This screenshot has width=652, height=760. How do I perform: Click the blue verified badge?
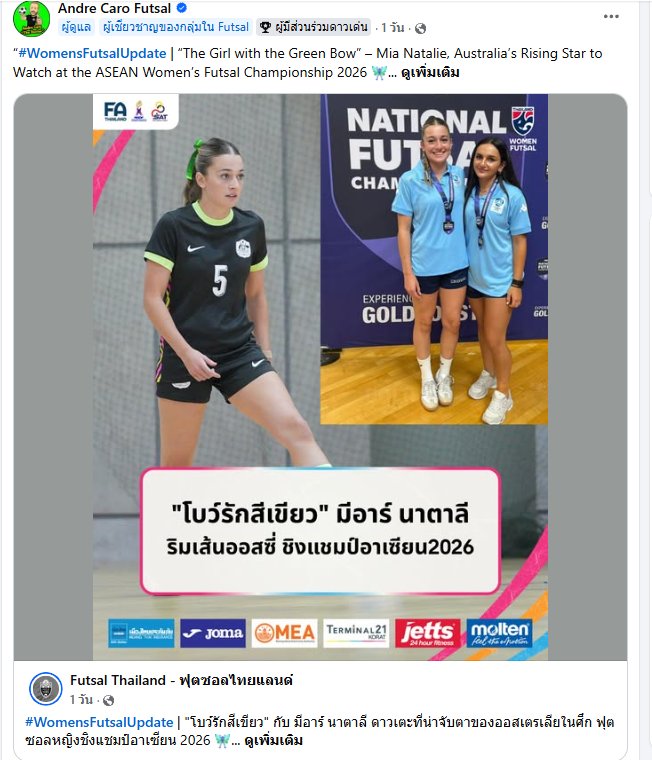point(182,8)
